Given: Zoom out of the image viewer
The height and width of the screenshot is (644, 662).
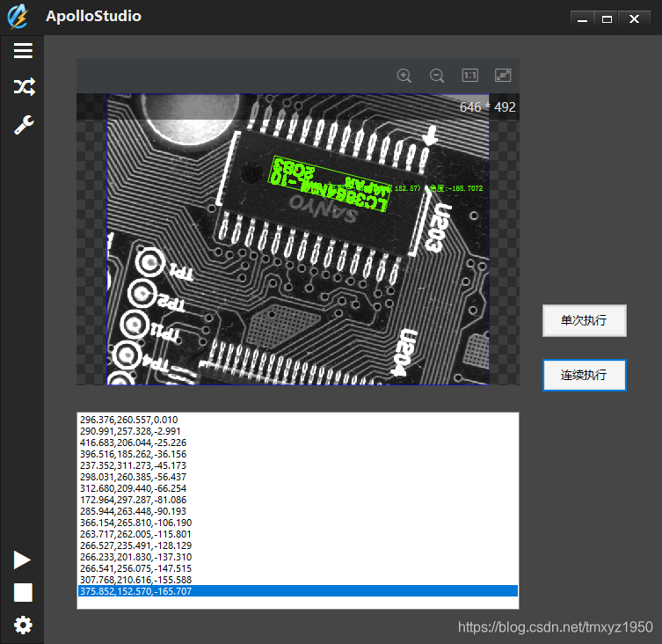Looking at the screenshot, I should click(x=437, y=76).
